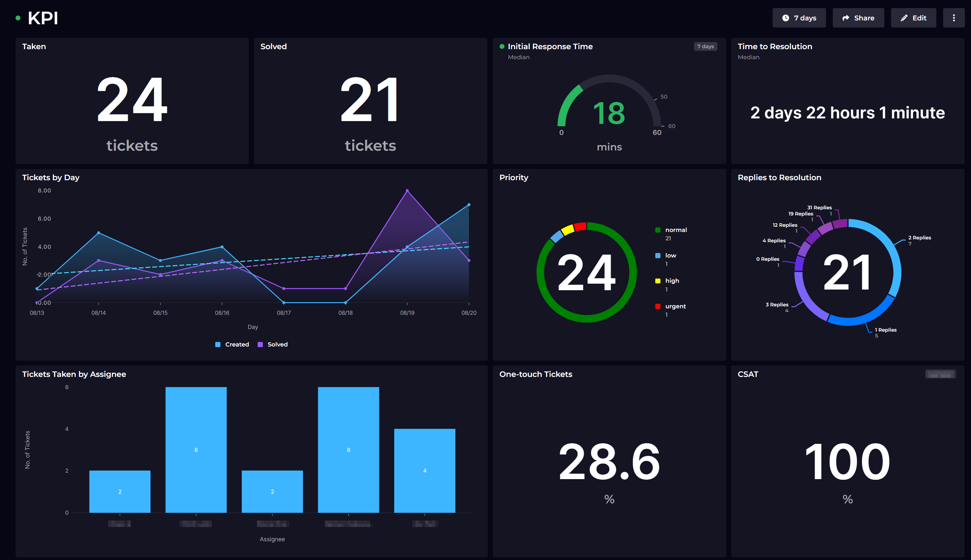Click 7 days badge on Initial Response Time
Image resolution: width=971 pixels, height=560 pixels.
click(705, 47)
